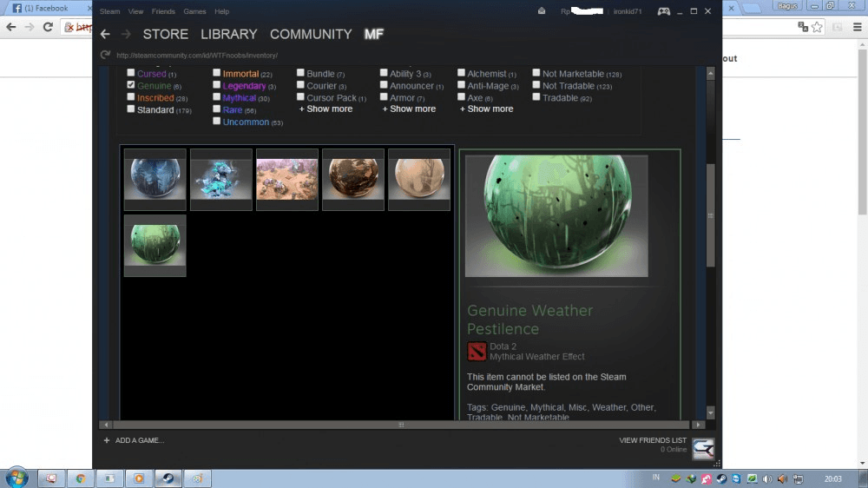Open friends list chat icon
868x488 pixels.
[703, 449]
